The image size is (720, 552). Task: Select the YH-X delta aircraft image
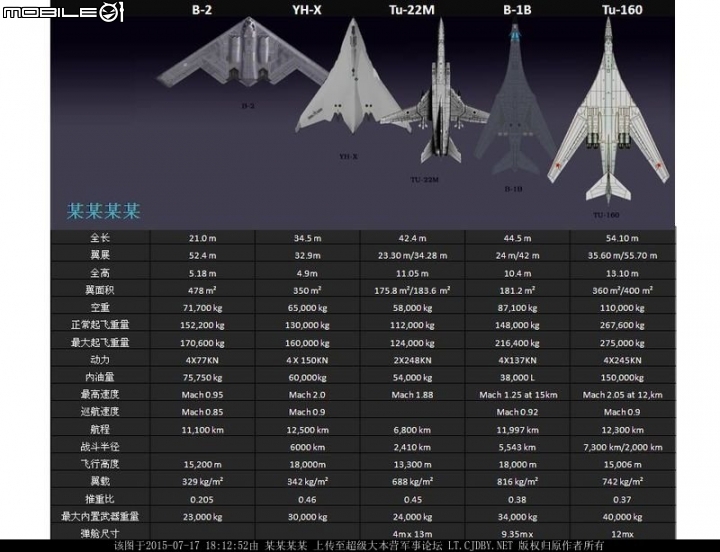[x=352, y=77]
